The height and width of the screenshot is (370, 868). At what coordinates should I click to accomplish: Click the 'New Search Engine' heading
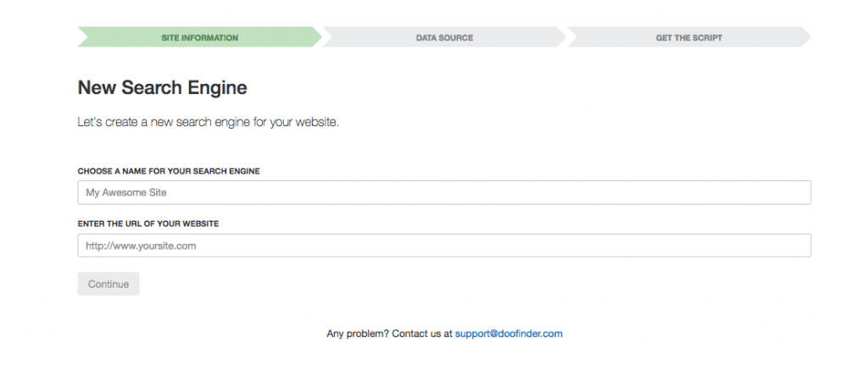click(x=162, y=87)
